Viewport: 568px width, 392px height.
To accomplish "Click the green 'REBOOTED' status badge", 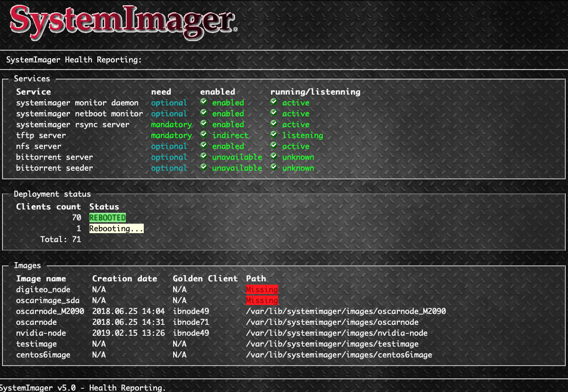I will [x=107, y=218].
